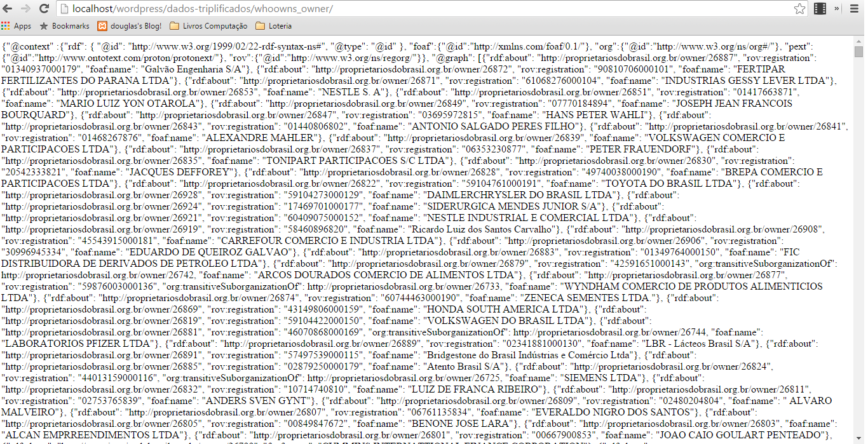868x444 pixels.
Task: Click the name "LUIZ DE FRANCA RIBEIRO"
Action: [x=475, y=389]
